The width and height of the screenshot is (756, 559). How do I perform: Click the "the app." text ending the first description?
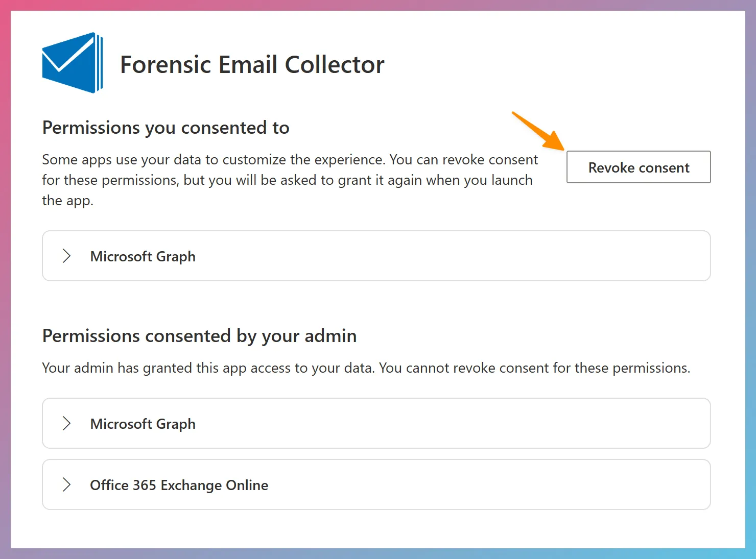click(67, 201)
